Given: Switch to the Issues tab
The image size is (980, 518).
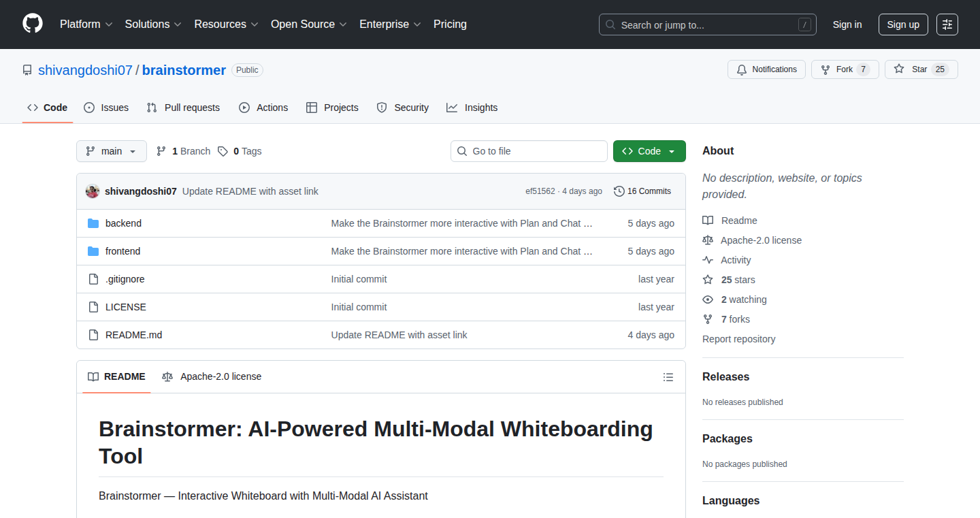Looking at the screenshot, I should pos(106,108).
